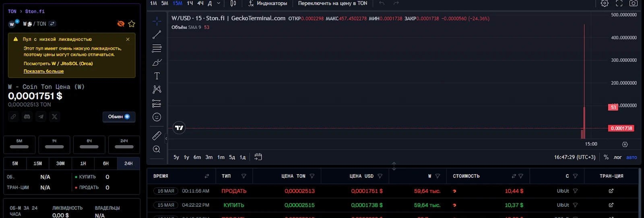644x218 pixels.
Task: Select the trend line drawing tool
Action: click(157, 35)
